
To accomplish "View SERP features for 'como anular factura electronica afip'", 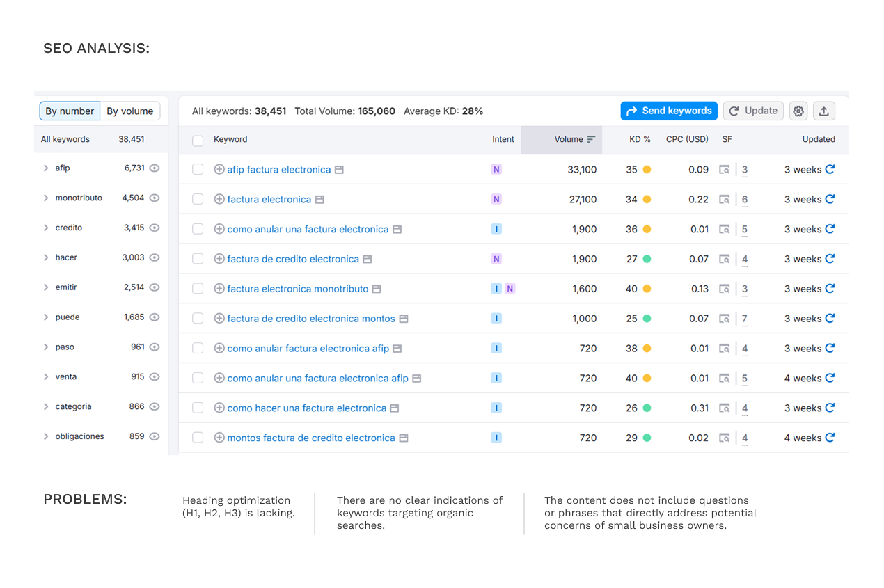I will [x=725, y=349].
